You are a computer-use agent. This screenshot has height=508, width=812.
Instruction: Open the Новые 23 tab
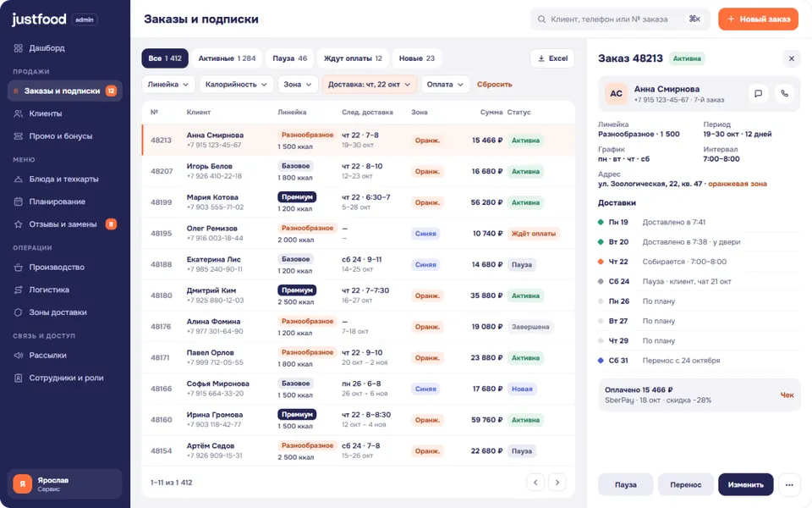(x=416, y=58)
